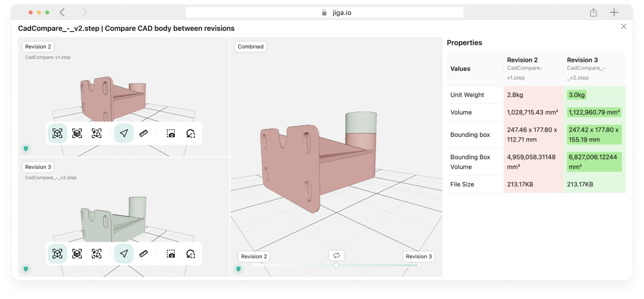Click the revision blend slider handle
The height and width of the screenshot is (299, 644).
tap(336, 265)
